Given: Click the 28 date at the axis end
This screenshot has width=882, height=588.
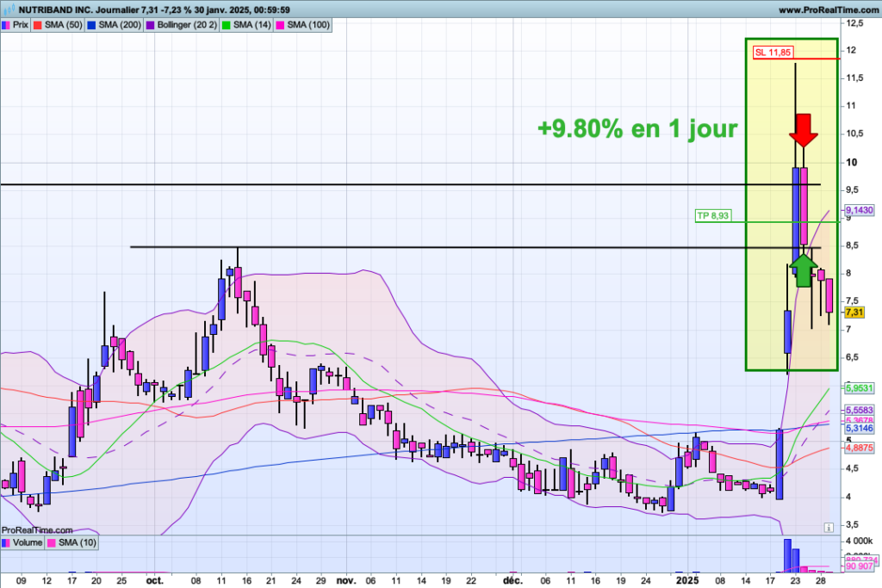Looking at the screenshot, I should [x=821, y=581].
